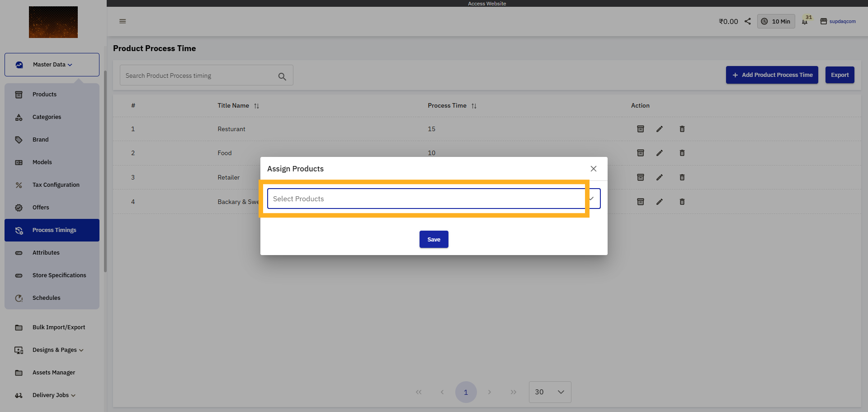Screen dimensions: 868x412
Task: Click page 1 in the pagination control
Action: [466, 392]
